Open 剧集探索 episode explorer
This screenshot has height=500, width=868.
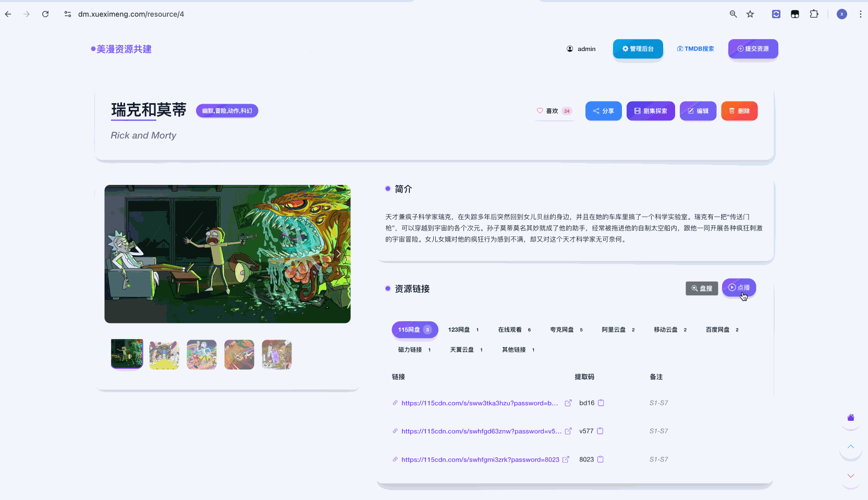[x=651, y=111]
